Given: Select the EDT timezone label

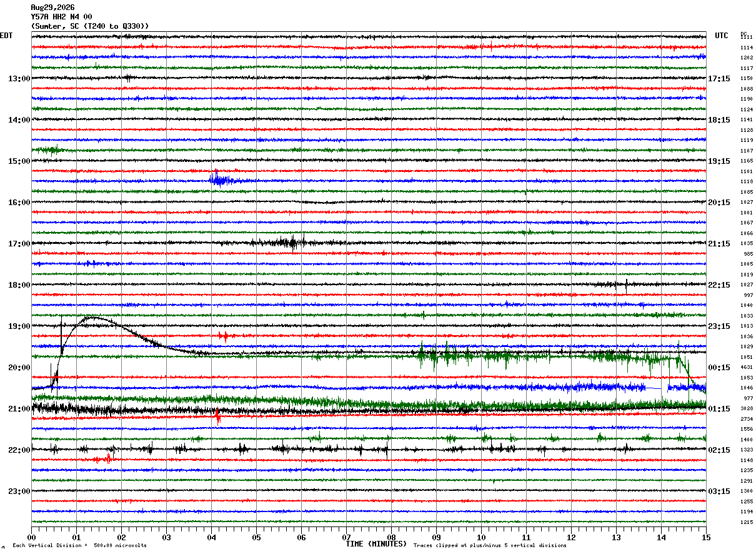Looking at the screenshot, I should 6,36.
